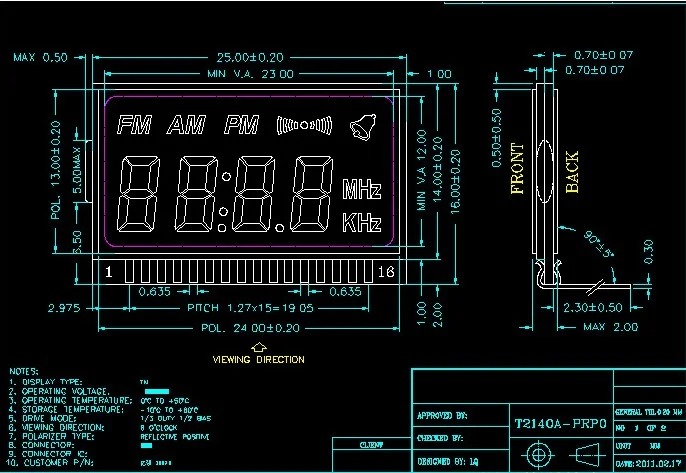Select the PITCH 1.27x15=19.05 dimension text
This screenshot has width=686, height=473.
point(250,308)
